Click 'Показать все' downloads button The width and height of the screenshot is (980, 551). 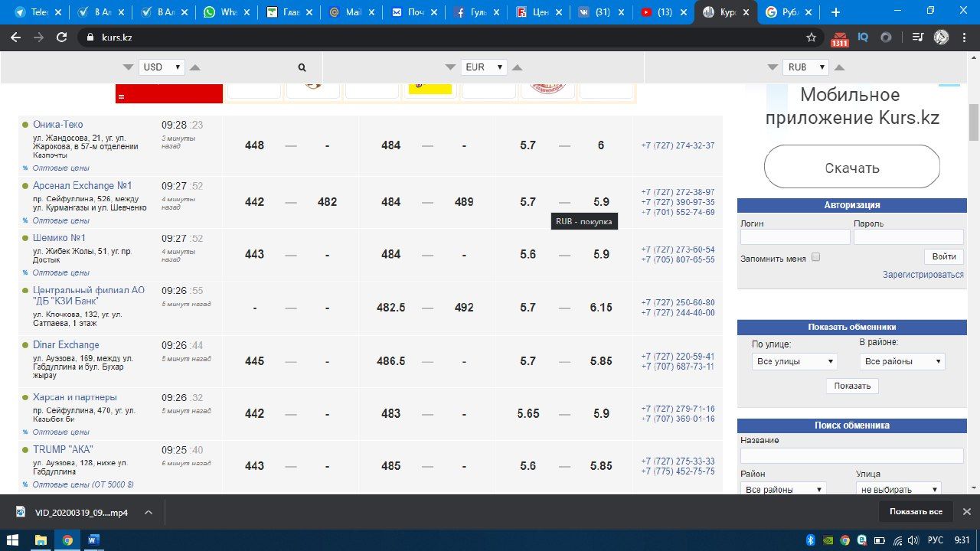pyautogui.click(x=916, y=512)
